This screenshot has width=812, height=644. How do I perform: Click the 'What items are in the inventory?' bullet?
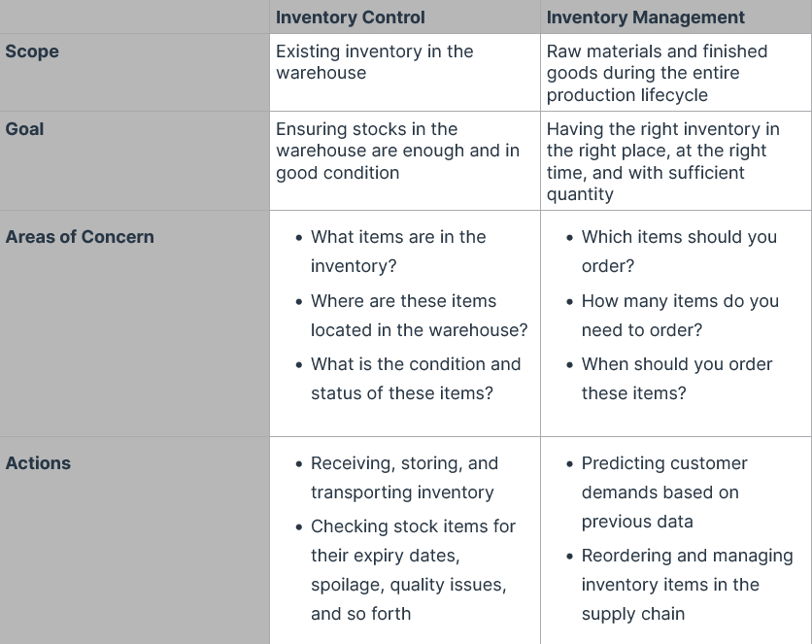(398, 252)
